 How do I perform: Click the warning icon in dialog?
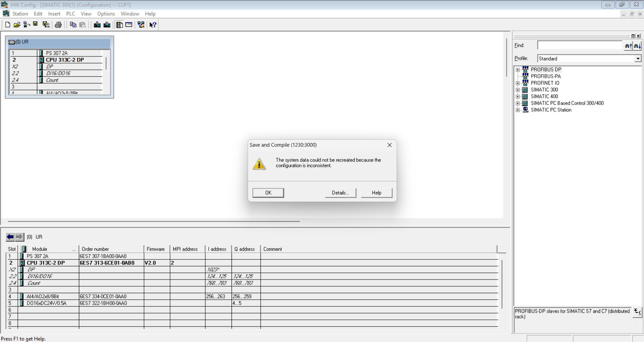(259, 164)
